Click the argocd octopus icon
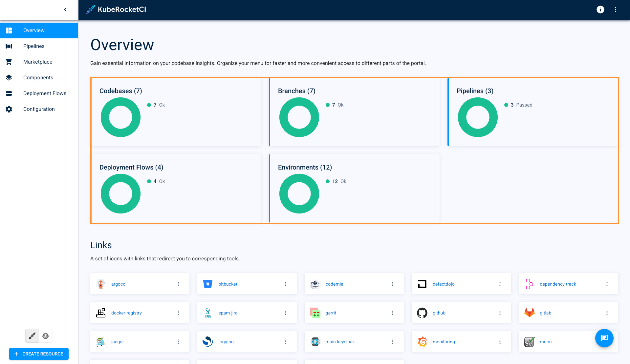The width and height of the screenshot is (630, 364). tap(101, 284)
